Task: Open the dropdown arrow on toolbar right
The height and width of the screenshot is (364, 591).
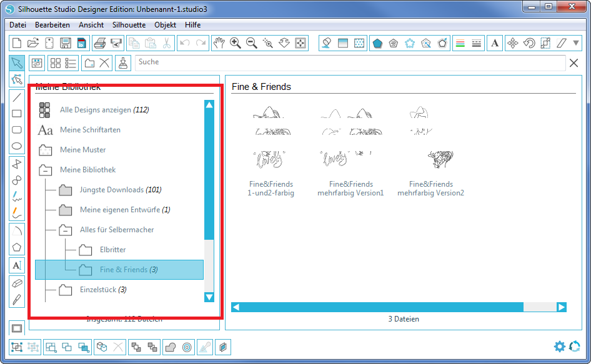Action: (x=575, y=43)
